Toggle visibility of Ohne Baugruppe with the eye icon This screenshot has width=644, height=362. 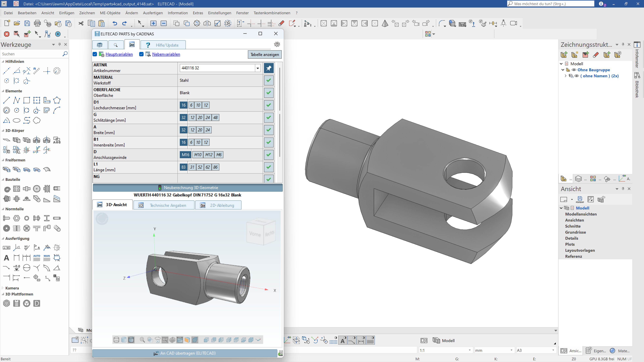[574, 70]
